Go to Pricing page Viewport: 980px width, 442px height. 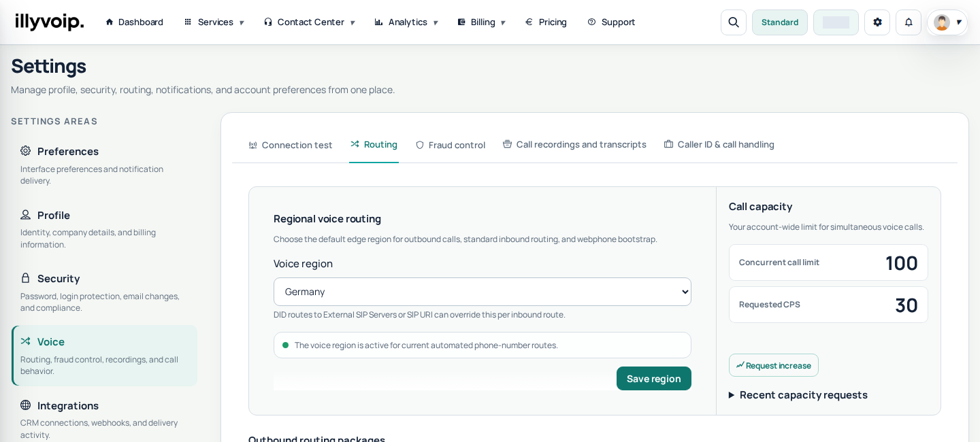click(x=546, y=22)
